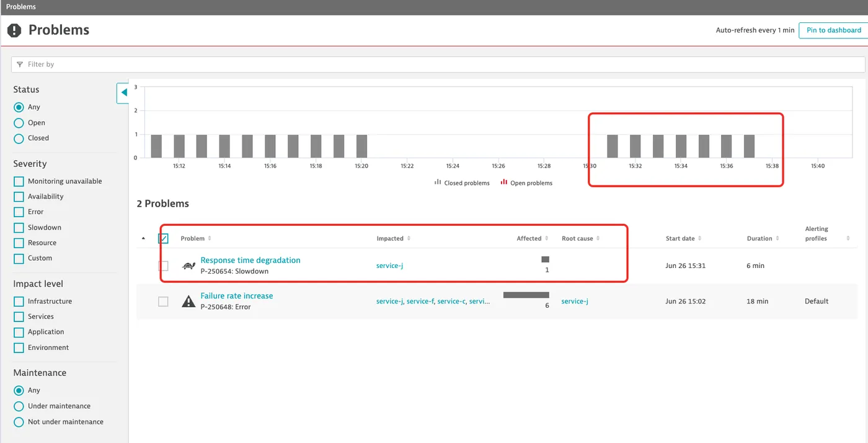Click the funnel filter icon

[20, 65]
